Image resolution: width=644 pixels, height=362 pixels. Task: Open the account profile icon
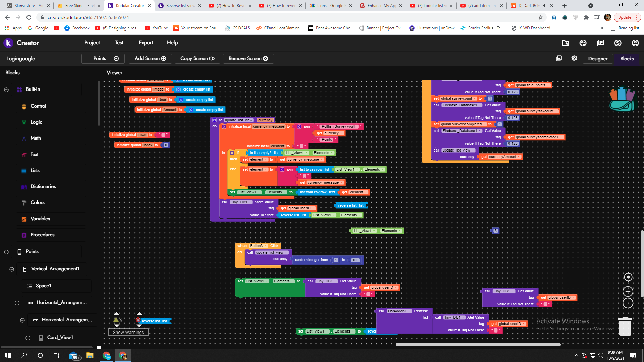(x=635, y=43)
